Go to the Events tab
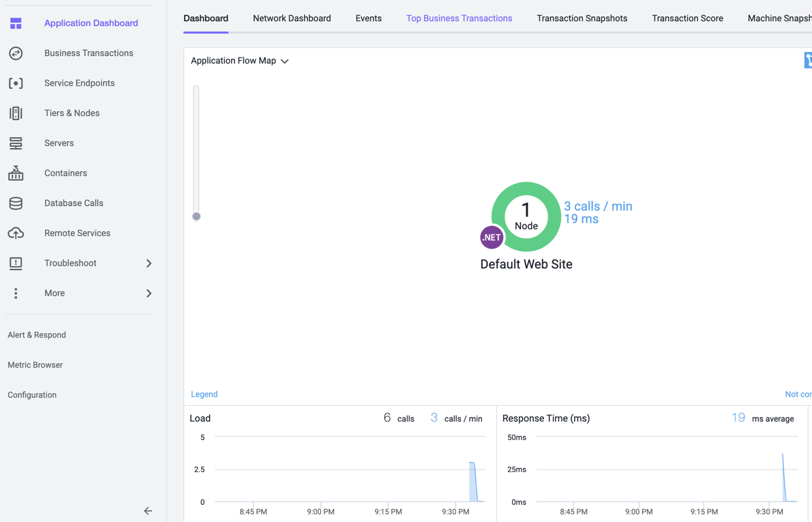The width and height of the screenshot is (812, 522). (x=368, y=18)
